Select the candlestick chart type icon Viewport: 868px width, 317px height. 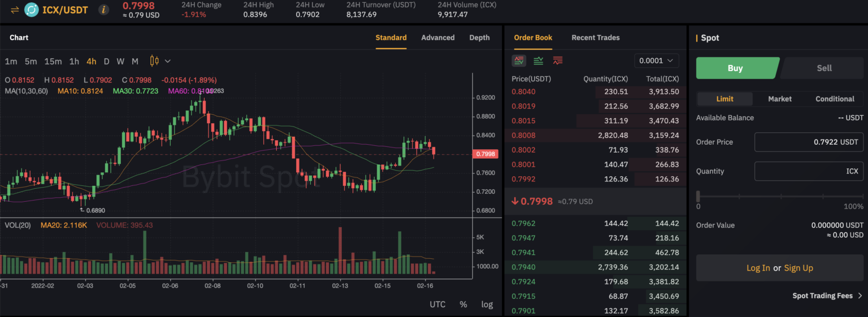tap(154, 61)
